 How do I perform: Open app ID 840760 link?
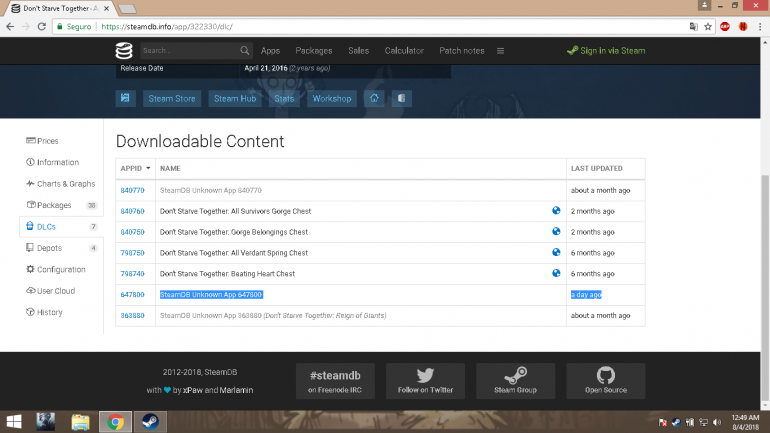click(133, 211)
